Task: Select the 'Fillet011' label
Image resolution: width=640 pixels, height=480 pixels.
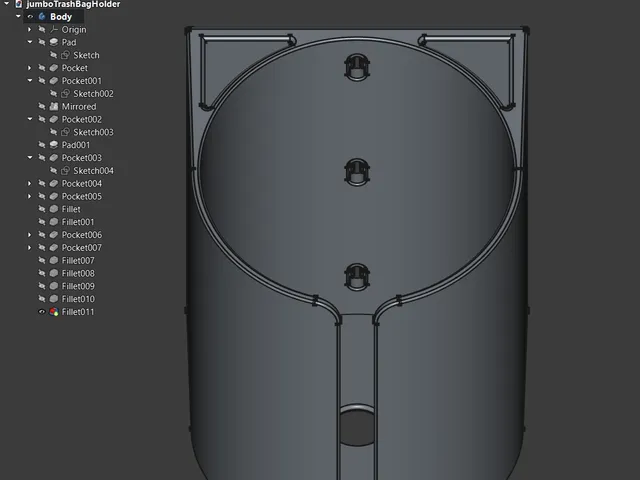Action: 78,312
